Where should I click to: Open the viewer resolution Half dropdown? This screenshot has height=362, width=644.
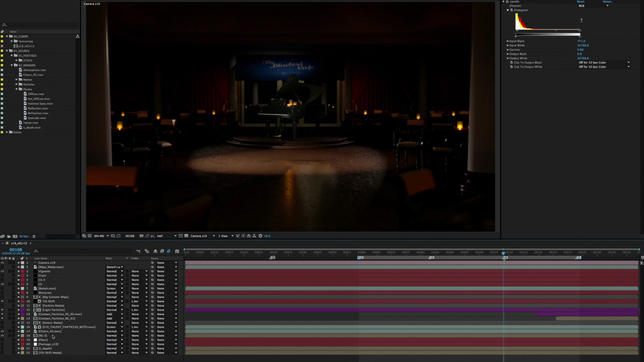pyautogui.click(x=166, y=236)
